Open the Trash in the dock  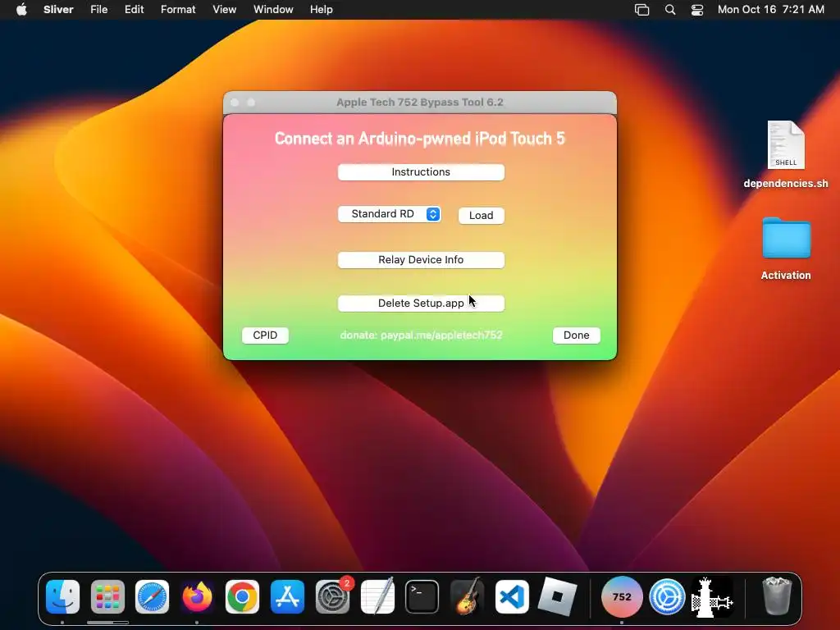(777, 596)
